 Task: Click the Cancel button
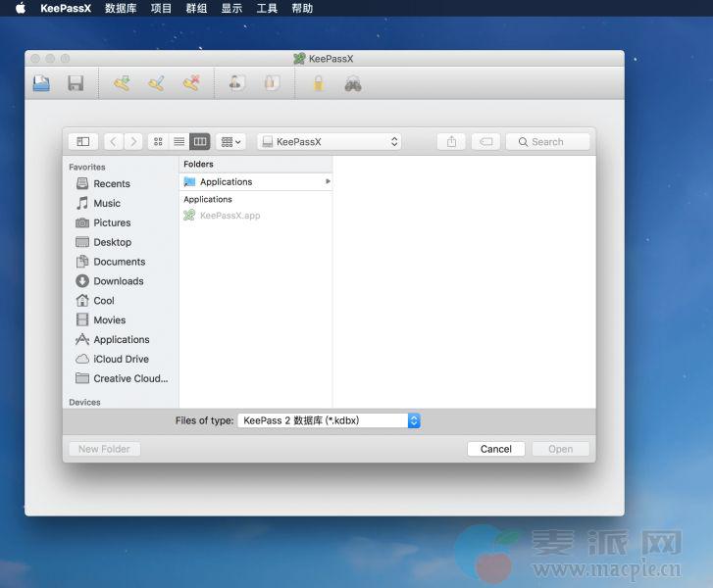tap(495, 449)
